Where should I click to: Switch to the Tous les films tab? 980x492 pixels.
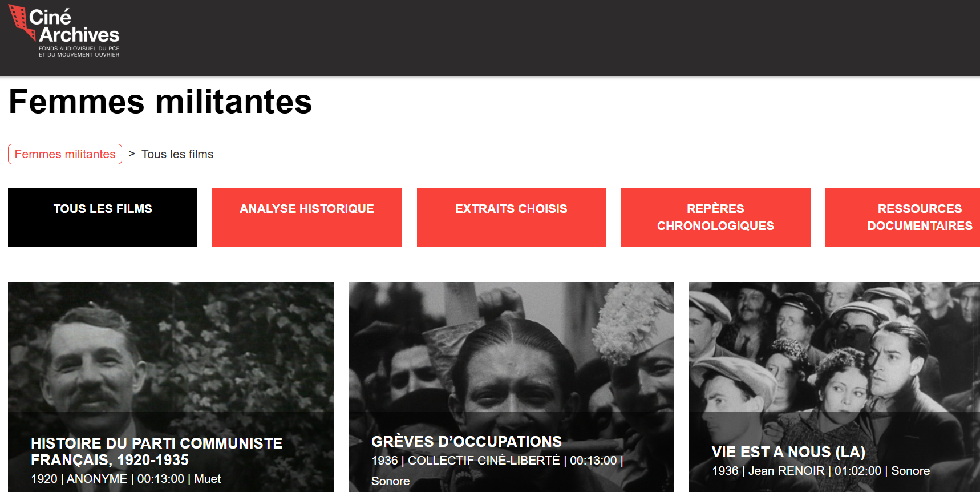point(103,217)
